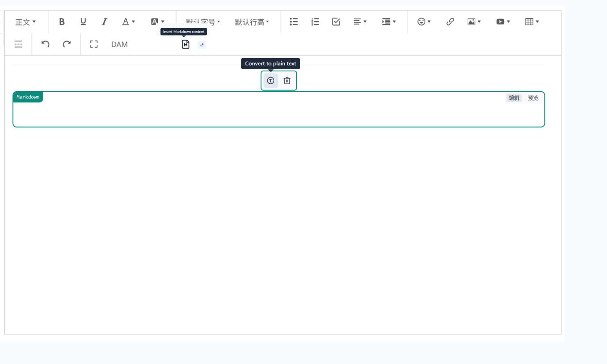The image size is (607, 364).
Task: Click the DAM toolbar button
Action: coord(119,44)
